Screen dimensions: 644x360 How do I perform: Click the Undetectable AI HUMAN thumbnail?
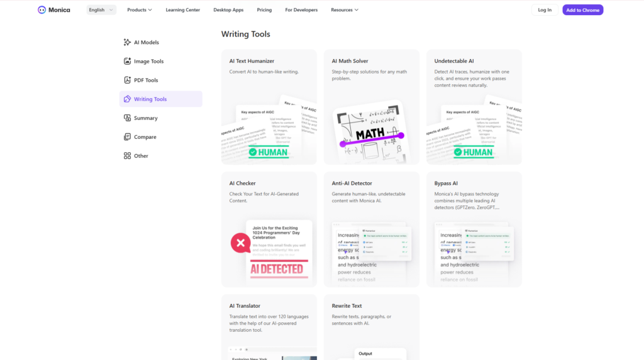pyautogui.click(x=474, y=129)
